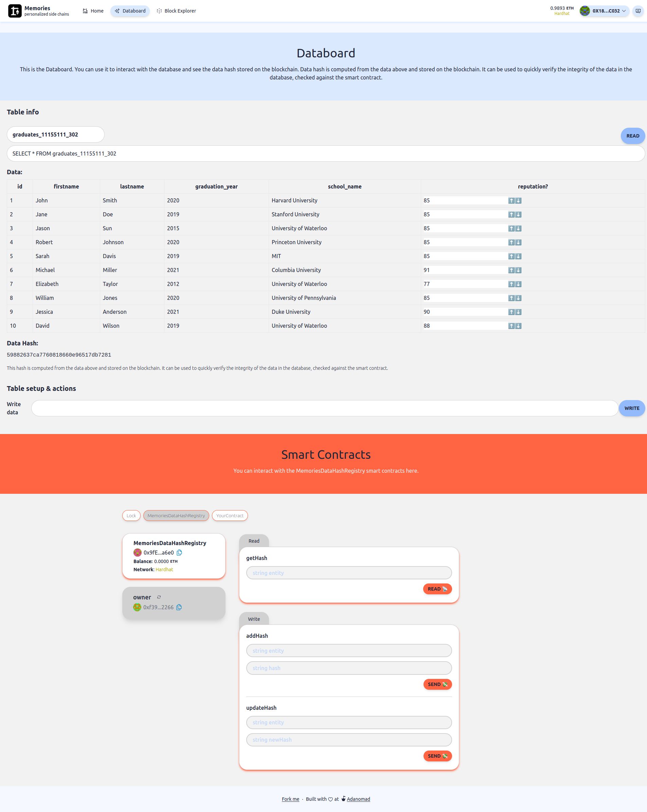Click the addHash SEND button
This screenshot has width=647, height=812.
click(x=437, y=684)
